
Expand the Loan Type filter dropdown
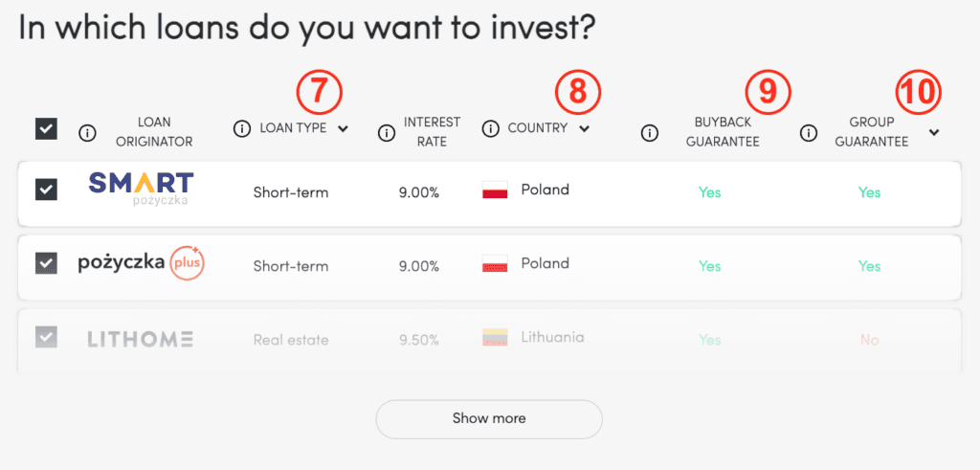[x=343, y=128]
